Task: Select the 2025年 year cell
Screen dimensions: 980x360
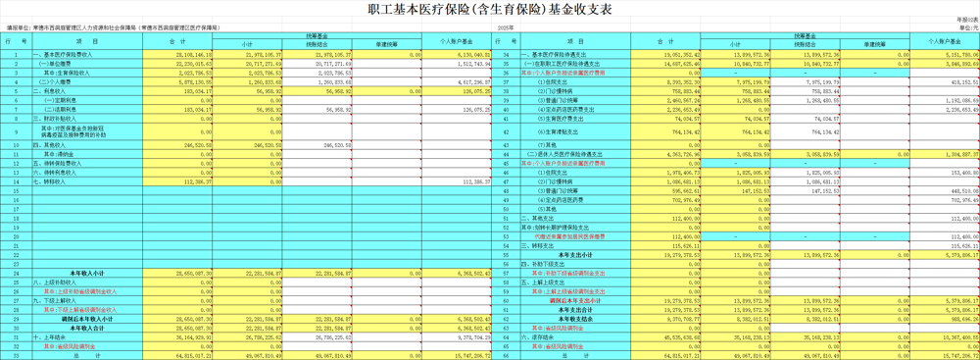Action: (x=505, y=28)
